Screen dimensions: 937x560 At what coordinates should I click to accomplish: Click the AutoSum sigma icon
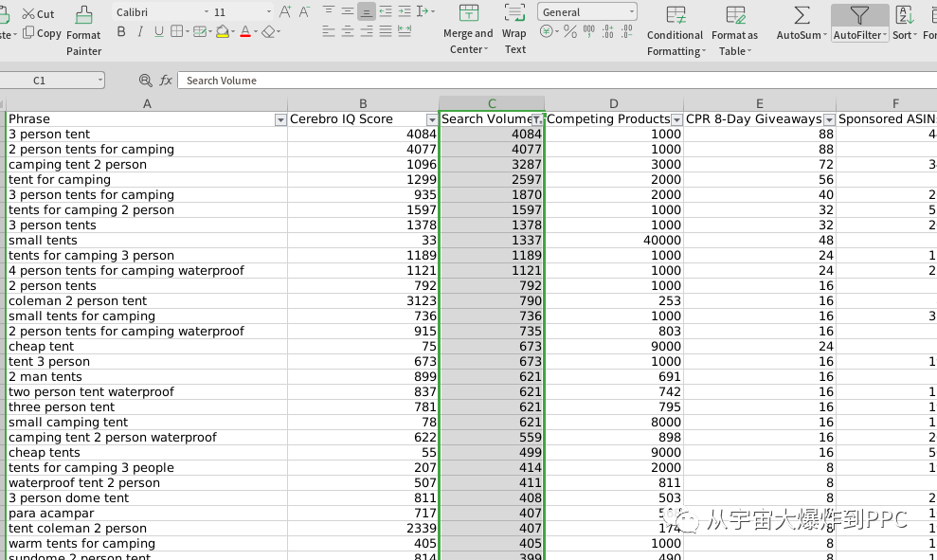coord(801,15)
